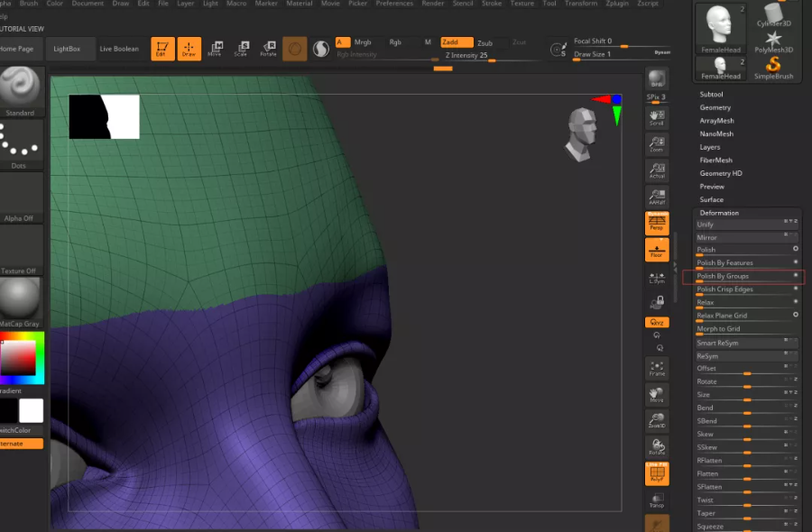Viewport: 812px width, 532px height.
Task: Expand the Layers subpalette
Action: [x=709, y=147]
